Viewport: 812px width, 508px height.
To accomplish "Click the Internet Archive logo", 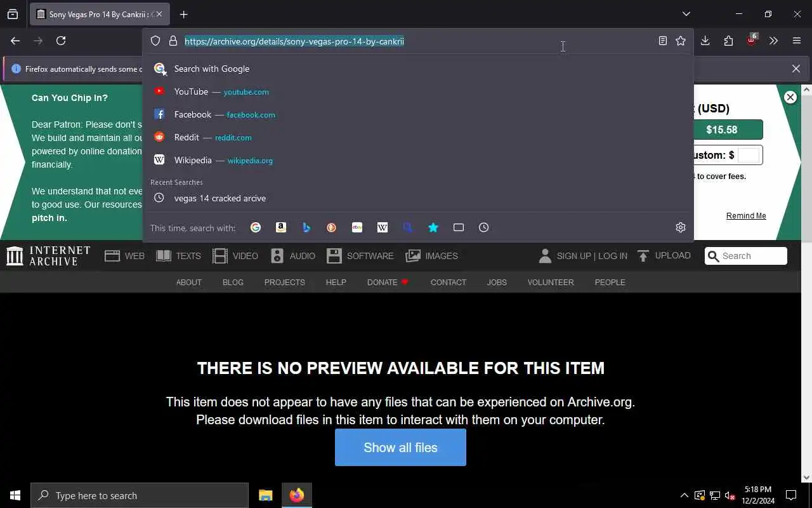I will 48,256.
